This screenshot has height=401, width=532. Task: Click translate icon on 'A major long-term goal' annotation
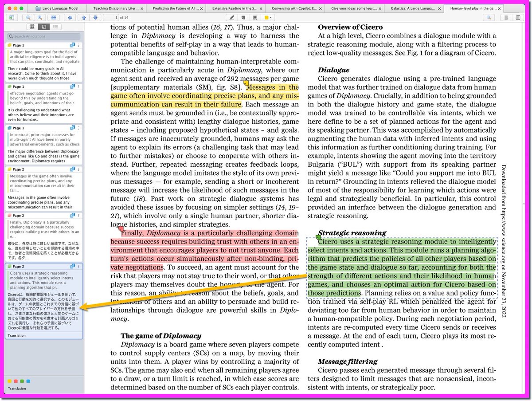(x=72, y=45)
